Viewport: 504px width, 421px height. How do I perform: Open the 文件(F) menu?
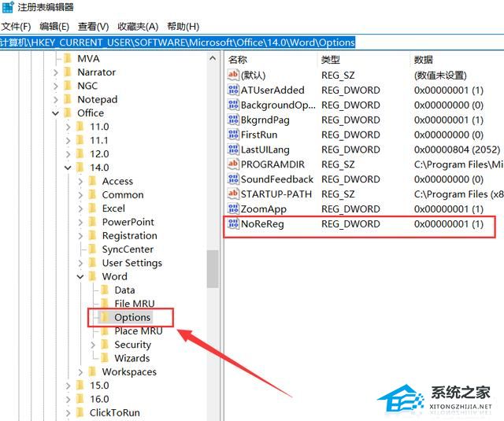16,26
